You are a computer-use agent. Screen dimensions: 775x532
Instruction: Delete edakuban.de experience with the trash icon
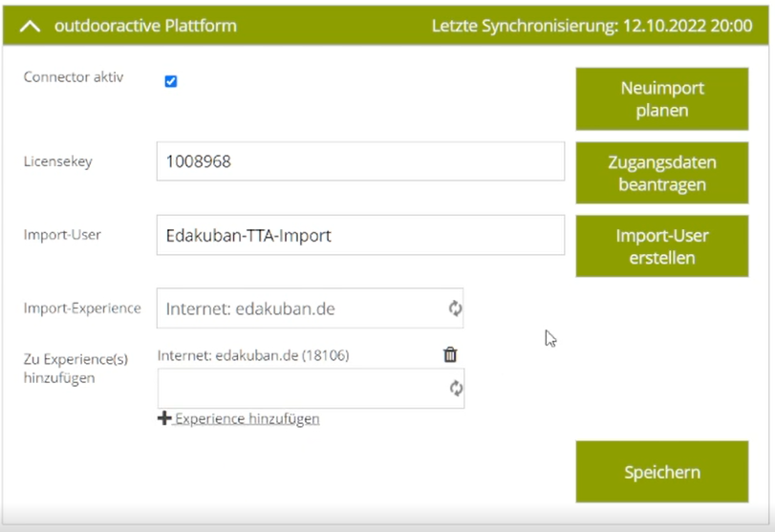(450, 355)
